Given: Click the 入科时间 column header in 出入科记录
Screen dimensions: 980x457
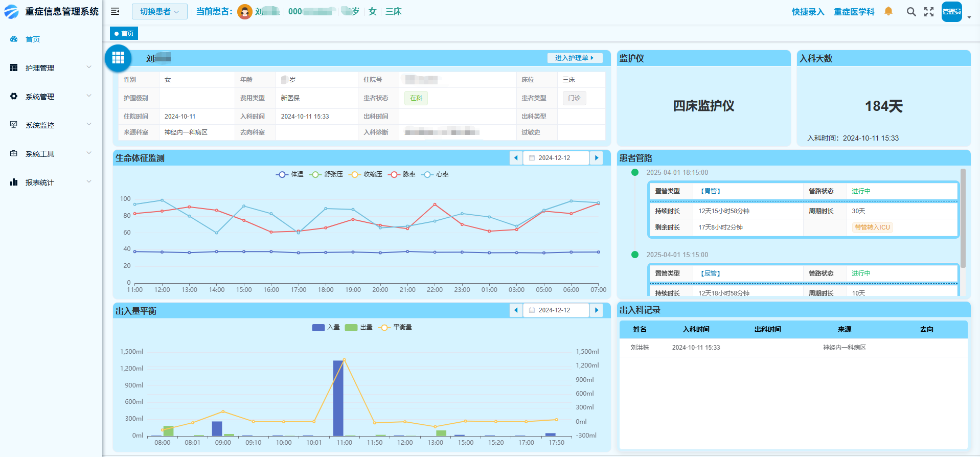Looking at the screenshot, I should [x=696, y=330].
